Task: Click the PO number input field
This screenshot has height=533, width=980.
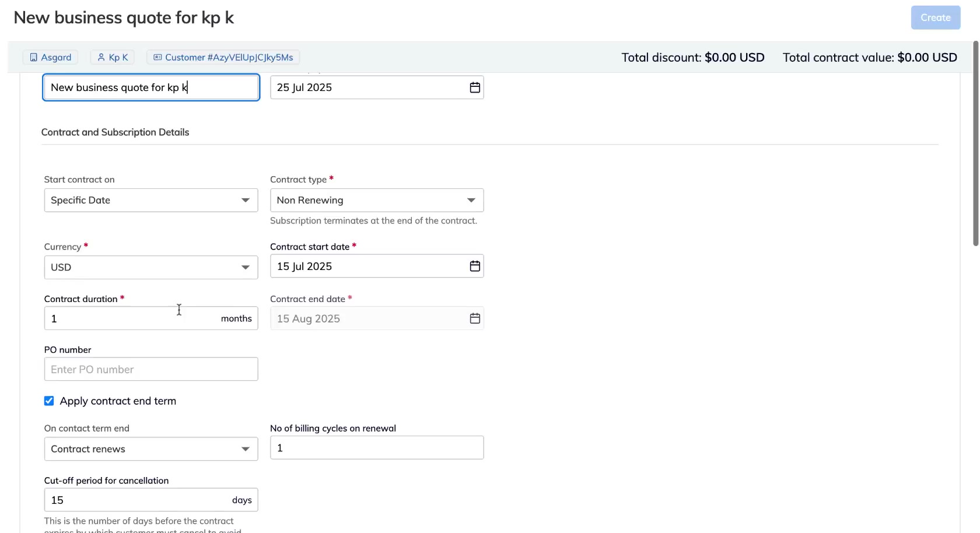Action: pos(150,370)
